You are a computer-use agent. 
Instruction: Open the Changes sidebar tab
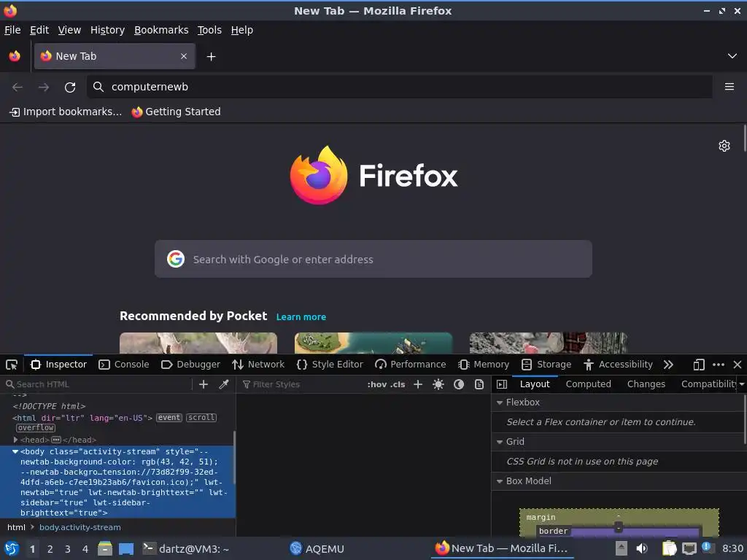(646, 384)
